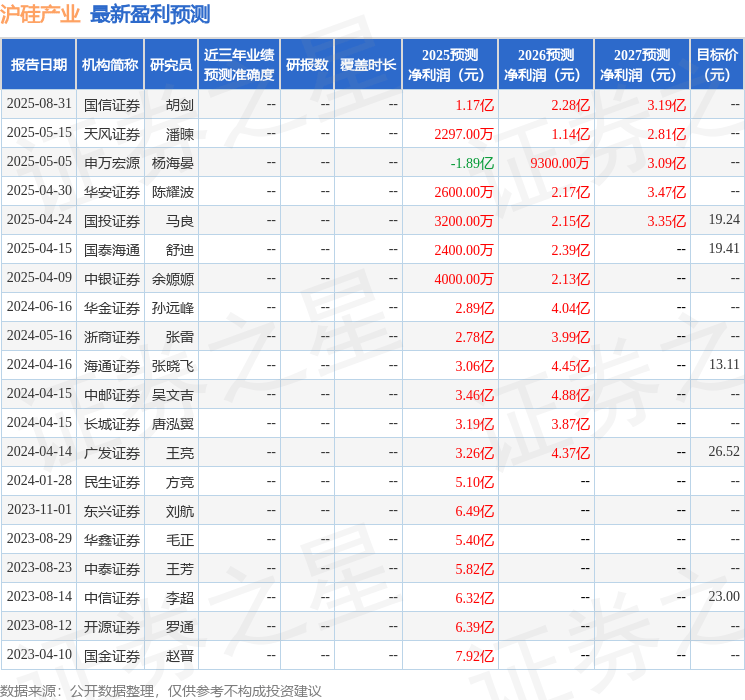The width and height of the screenshot is (745, 700).
Task: Click the 3.47亿 forecast value
Action: [x=667, y=192]
